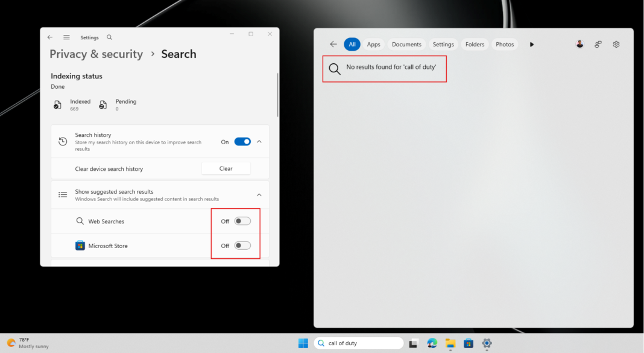Open the connected accounts icon in search panel
The image size is (644, 353).
(598, 45)
